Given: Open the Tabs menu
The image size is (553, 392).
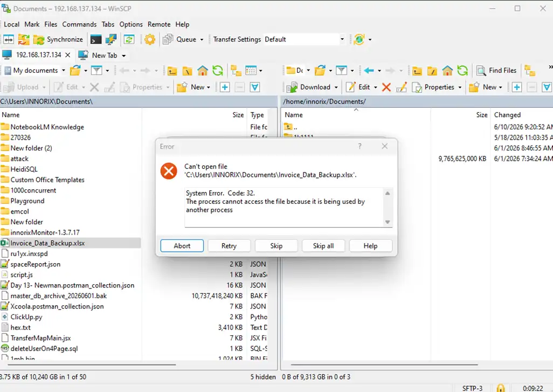Looking at the screenshot, I should pyautogui.click(x=108, y=24).
